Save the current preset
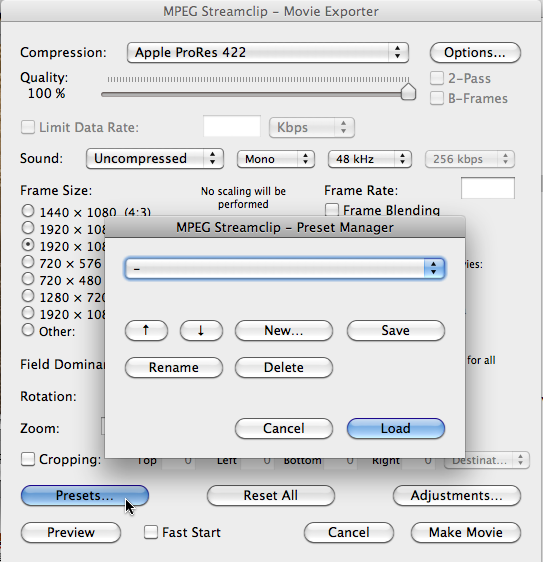543x562 pixels. [x=396, y=330]
